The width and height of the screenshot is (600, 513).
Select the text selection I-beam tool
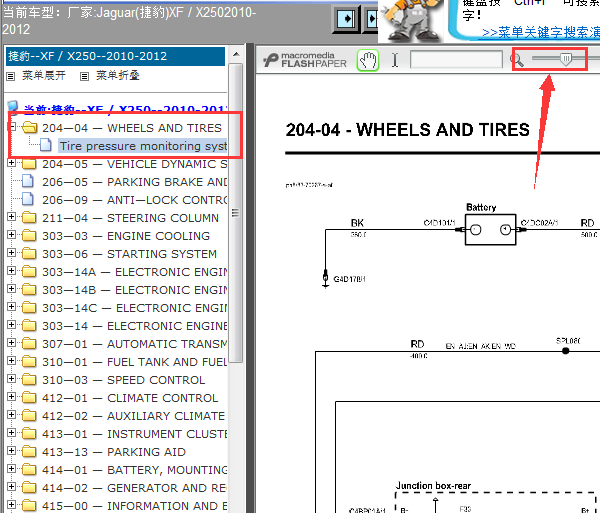[x=395, y=60]
